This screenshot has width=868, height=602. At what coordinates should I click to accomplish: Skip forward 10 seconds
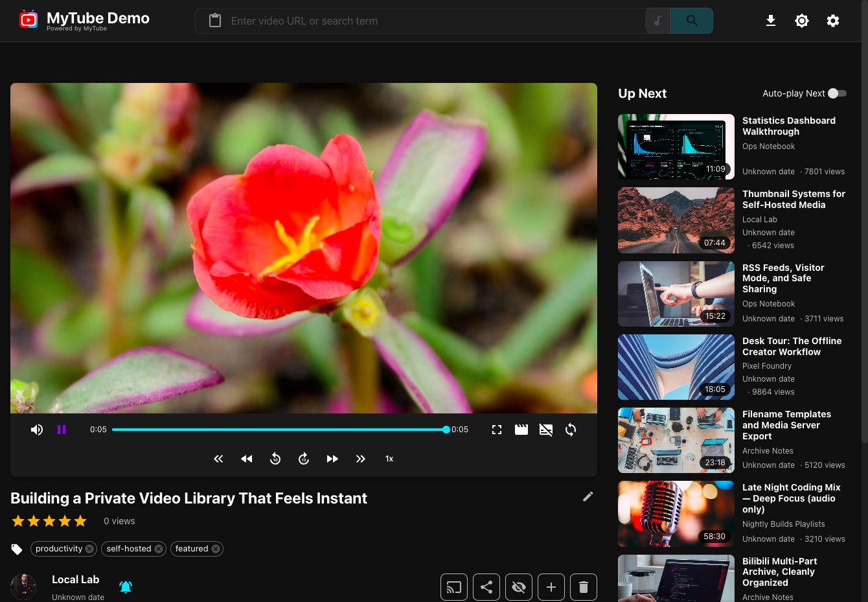click(x=304, y=459)
